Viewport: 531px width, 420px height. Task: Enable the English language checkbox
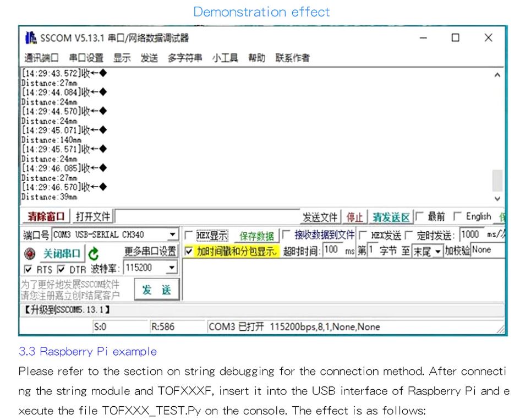(457, 216)
